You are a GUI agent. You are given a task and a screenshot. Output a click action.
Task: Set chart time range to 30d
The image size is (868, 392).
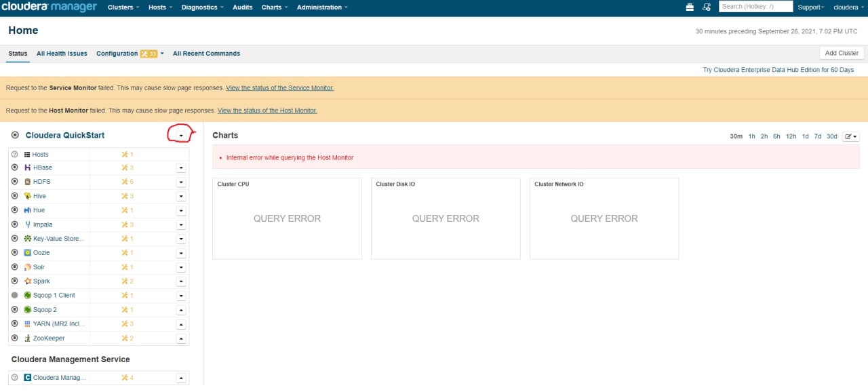[831, 136]
